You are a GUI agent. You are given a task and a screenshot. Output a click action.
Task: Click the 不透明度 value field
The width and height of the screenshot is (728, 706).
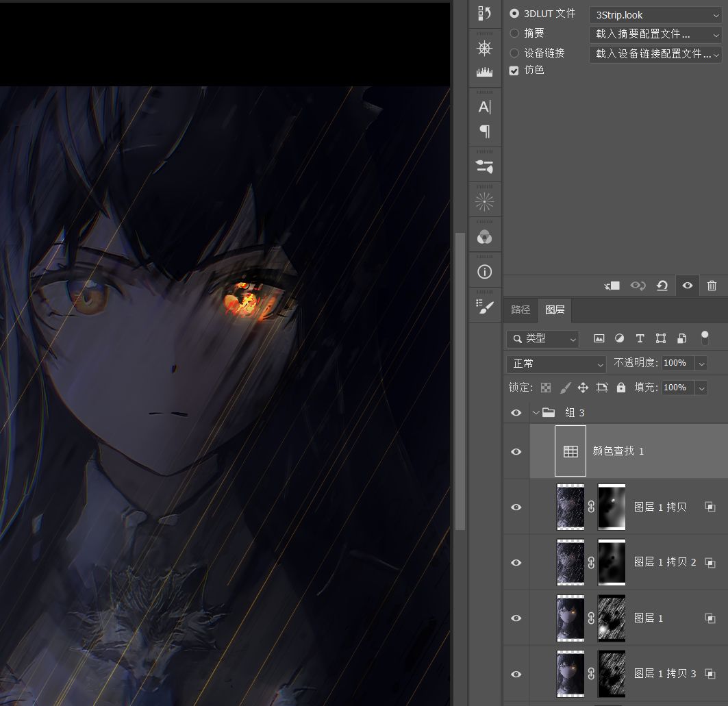[678, 363]
